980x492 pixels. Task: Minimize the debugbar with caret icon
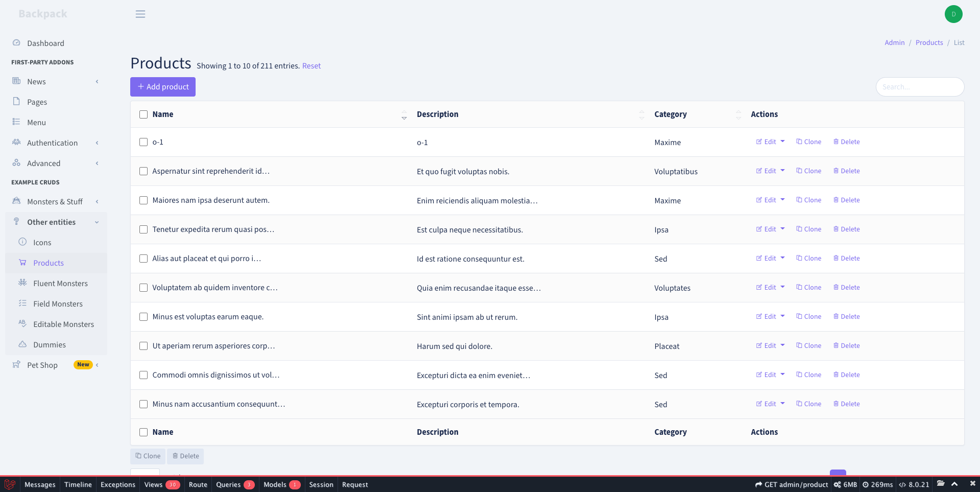[x=954, y=484]
